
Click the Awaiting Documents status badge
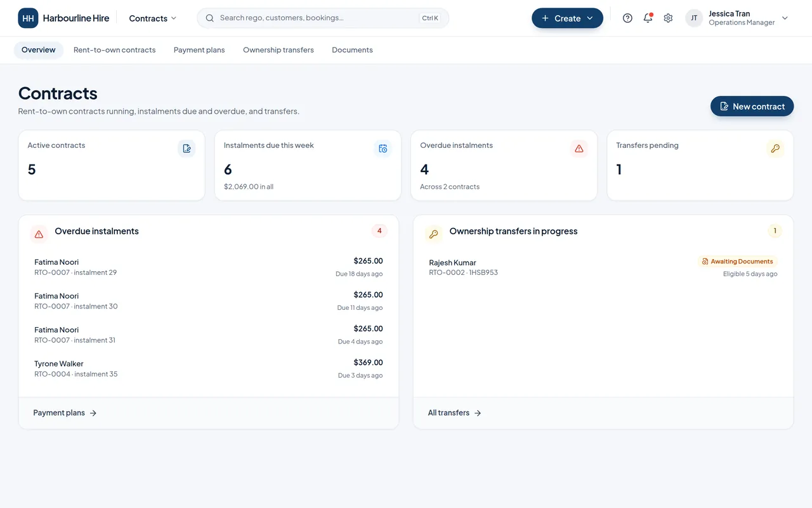(x=737, y=262)
